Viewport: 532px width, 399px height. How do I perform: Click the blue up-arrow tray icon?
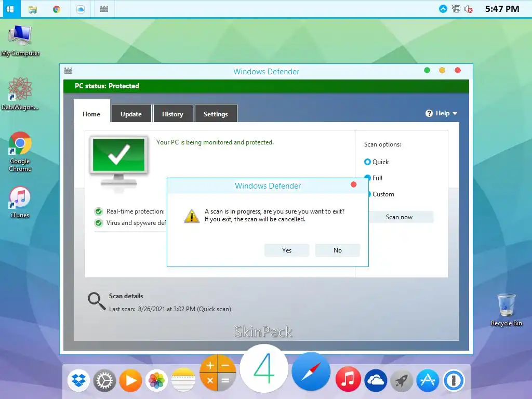(443, 9)
